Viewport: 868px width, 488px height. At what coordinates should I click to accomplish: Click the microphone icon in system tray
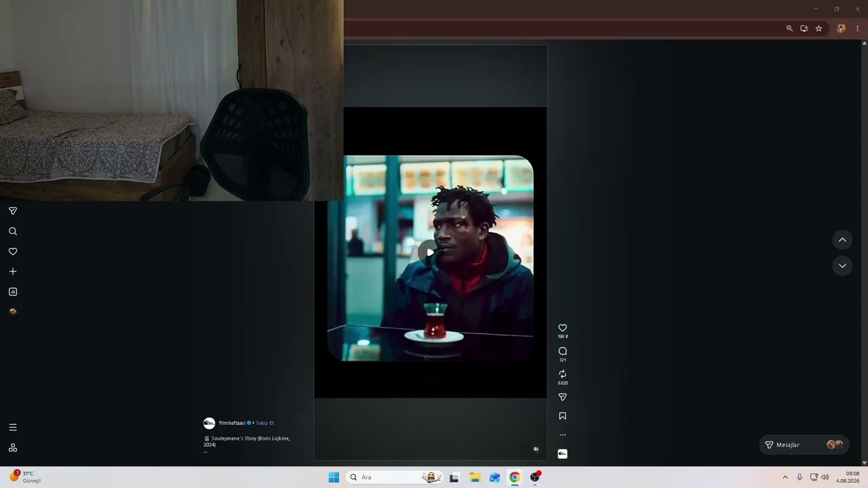click(x=800, y=477)
